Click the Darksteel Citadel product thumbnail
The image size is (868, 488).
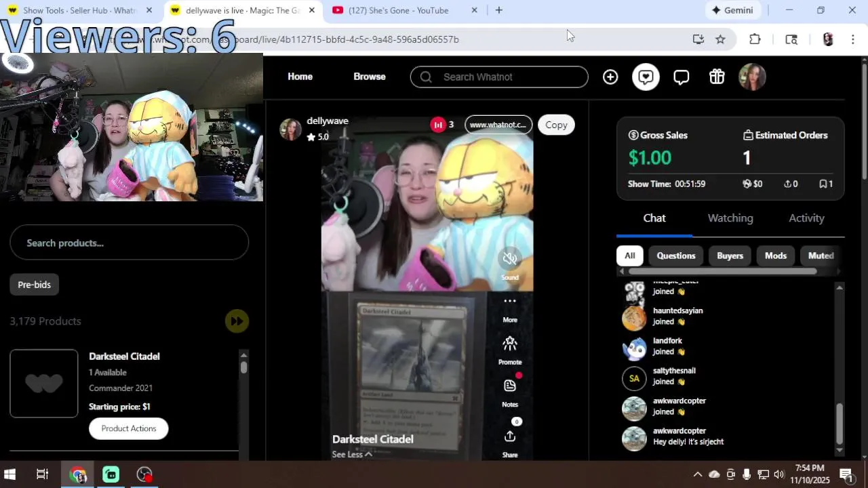[44, 384]
